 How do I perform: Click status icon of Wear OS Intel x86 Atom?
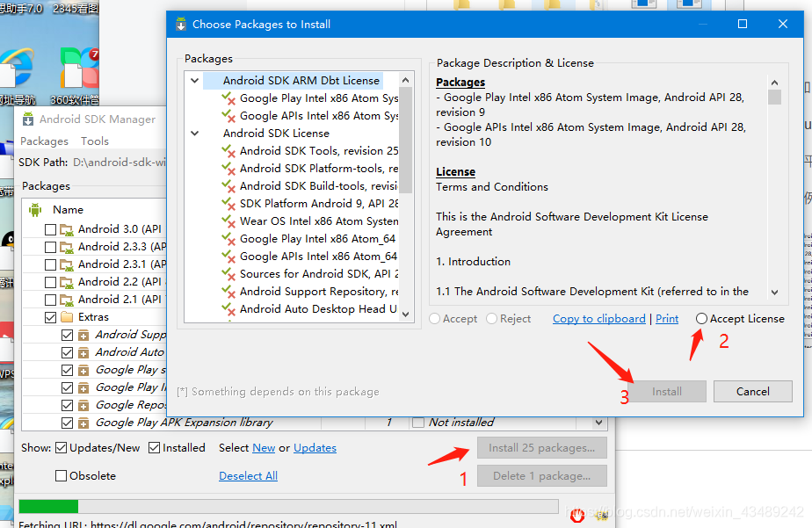[228, 221]
